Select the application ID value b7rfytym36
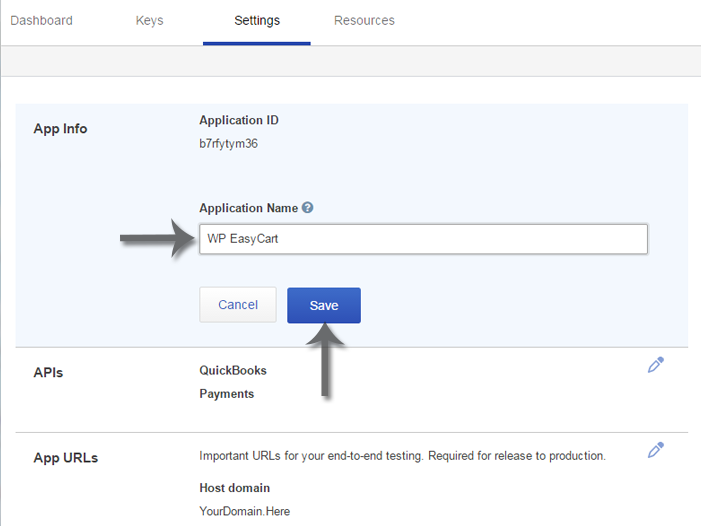The image size is (701, 526). tap(230, 143)
